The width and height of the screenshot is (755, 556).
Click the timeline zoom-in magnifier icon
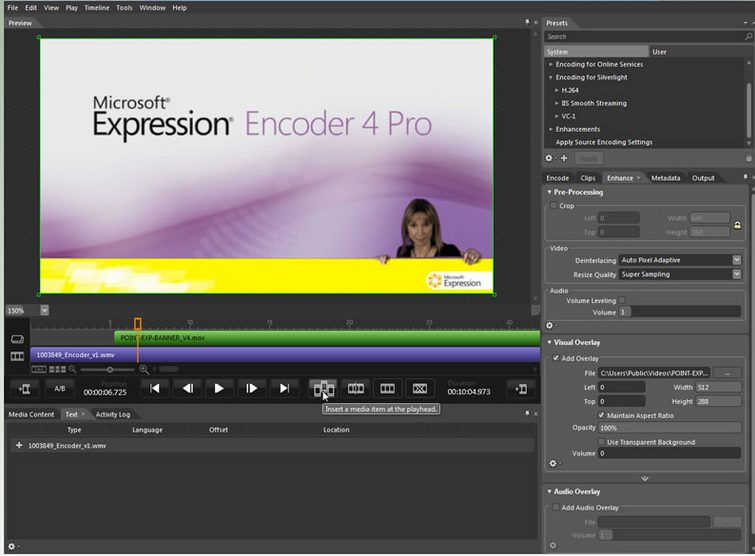pyautogui.click(x=144, y=369)
